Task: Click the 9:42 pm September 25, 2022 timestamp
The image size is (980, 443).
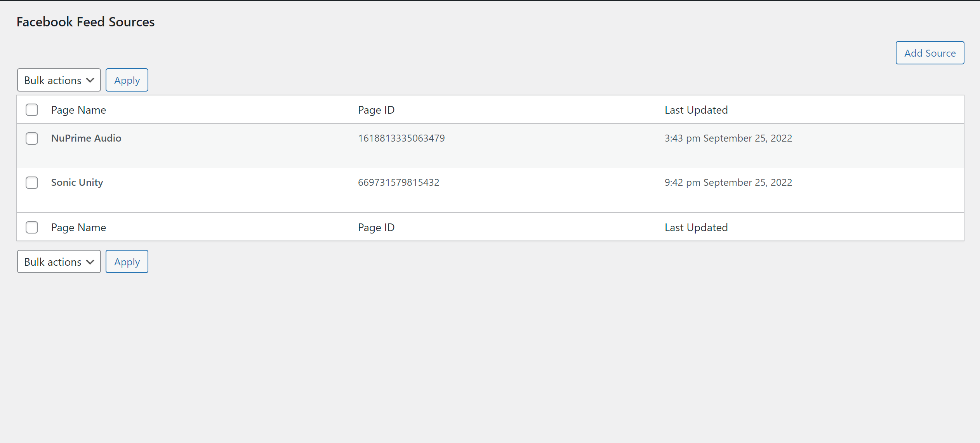Action: pyautogui.click(x=728, y=182)
